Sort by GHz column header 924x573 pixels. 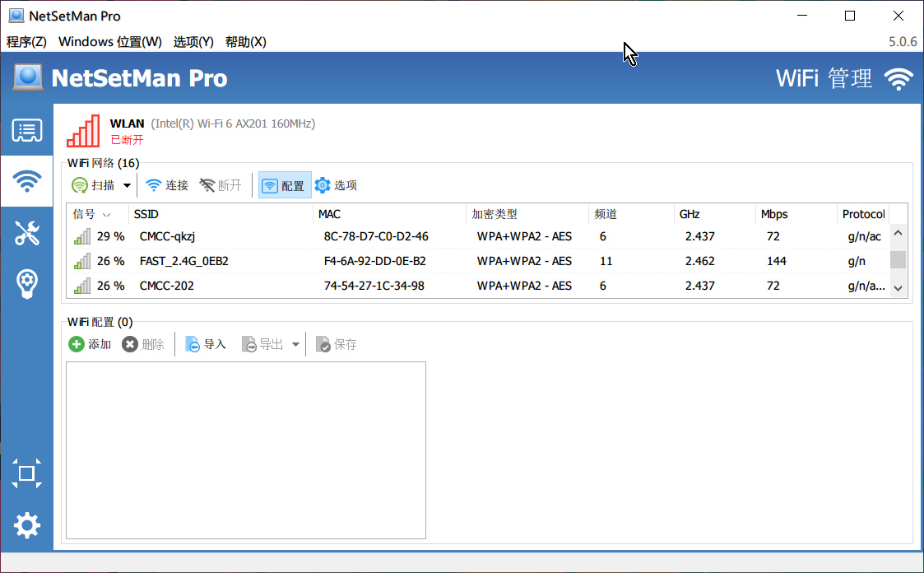(x=714, y=214)
